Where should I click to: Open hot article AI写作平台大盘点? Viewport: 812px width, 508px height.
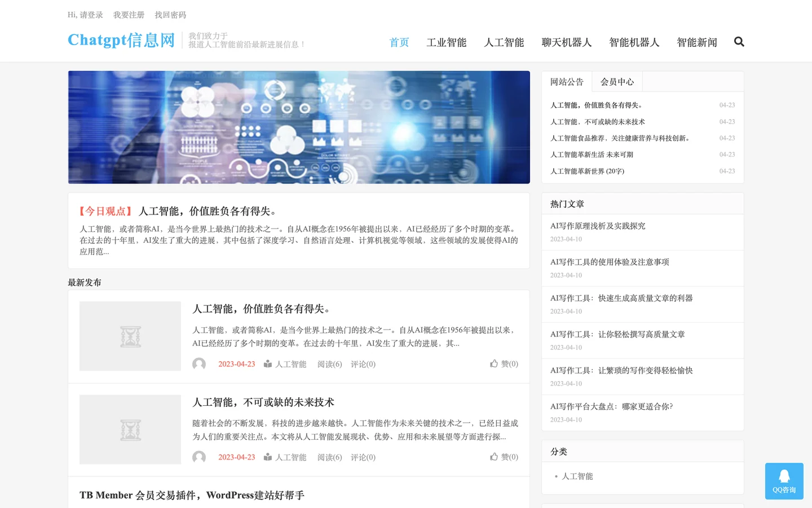point(612,406)
